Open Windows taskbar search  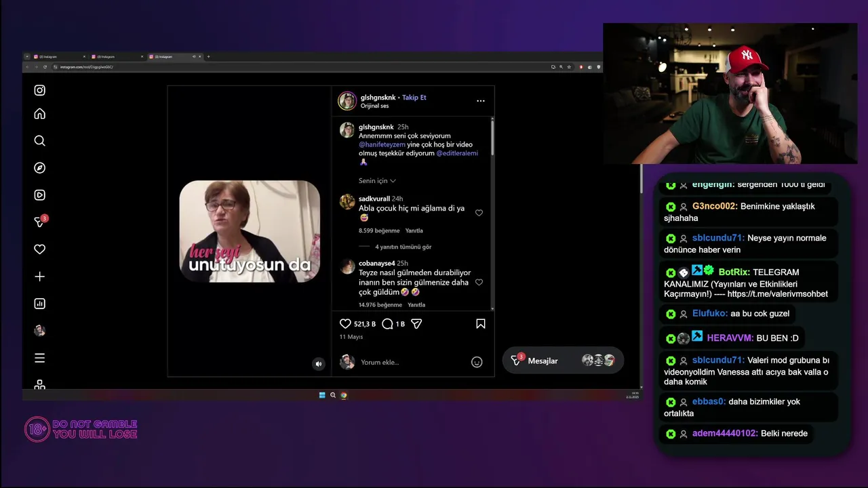pos(333,395)
